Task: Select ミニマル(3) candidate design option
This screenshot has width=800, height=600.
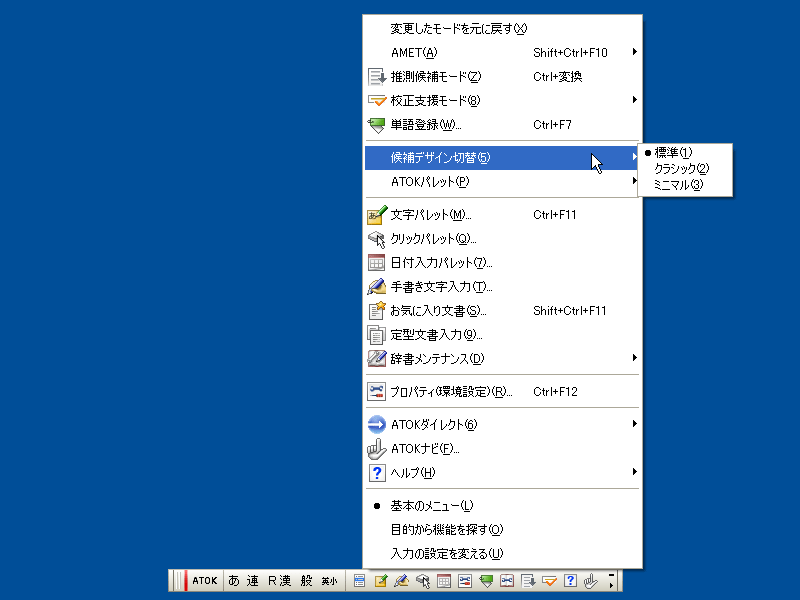Action: (685, 185)
